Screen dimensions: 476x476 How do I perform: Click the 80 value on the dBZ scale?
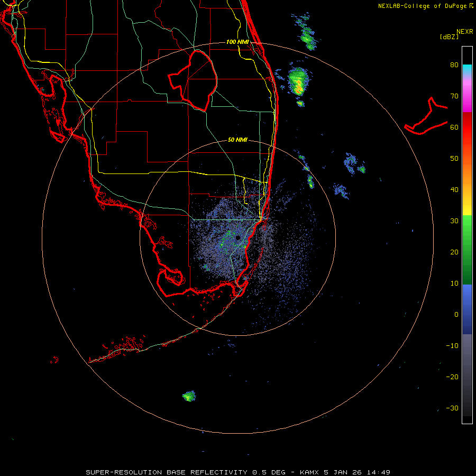coord(454,65)
